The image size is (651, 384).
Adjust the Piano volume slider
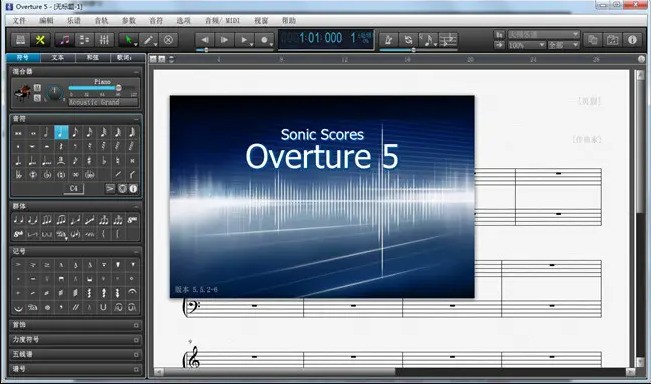pos(102,88)
